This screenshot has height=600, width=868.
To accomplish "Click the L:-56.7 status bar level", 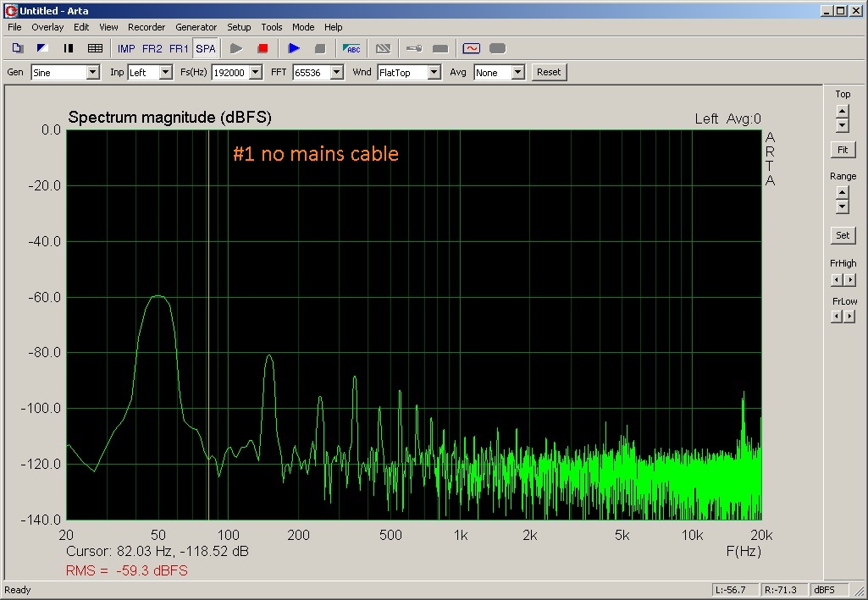I will point(734,590).
